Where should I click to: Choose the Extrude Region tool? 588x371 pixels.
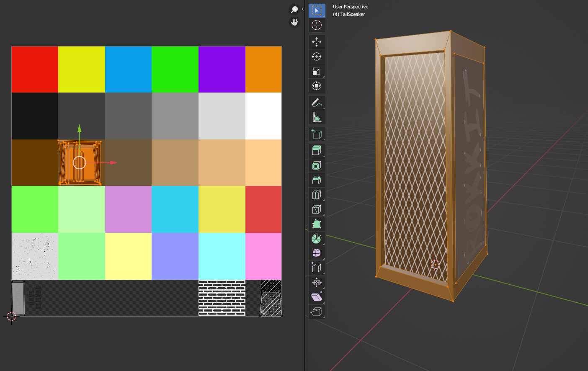tap(317, 151)
